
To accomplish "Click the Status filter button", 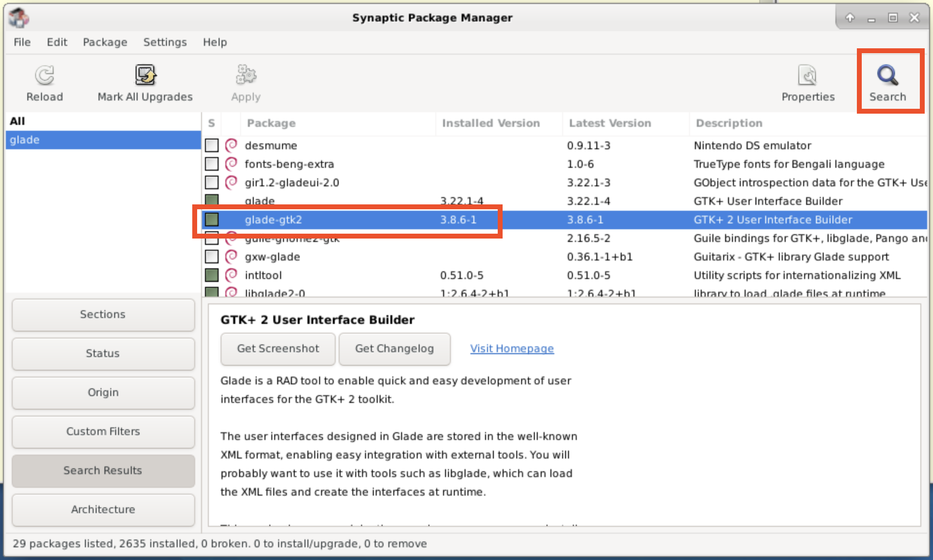I will (x=103, y=354).
